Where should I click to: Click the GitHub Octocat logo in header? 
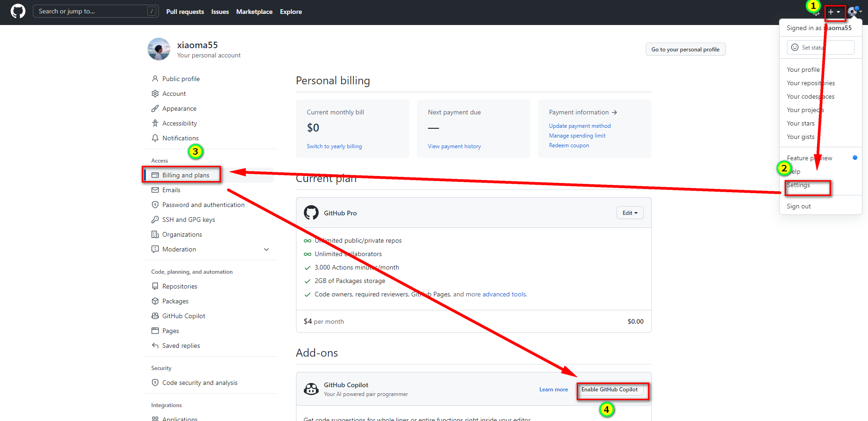click(x=18, y=12)
